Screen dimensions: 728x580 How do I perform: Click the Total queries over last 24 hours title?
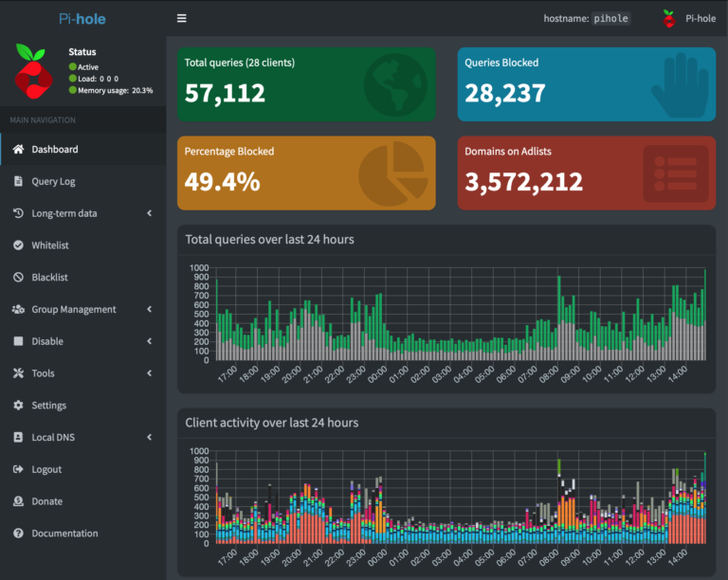tap(269, 240)
